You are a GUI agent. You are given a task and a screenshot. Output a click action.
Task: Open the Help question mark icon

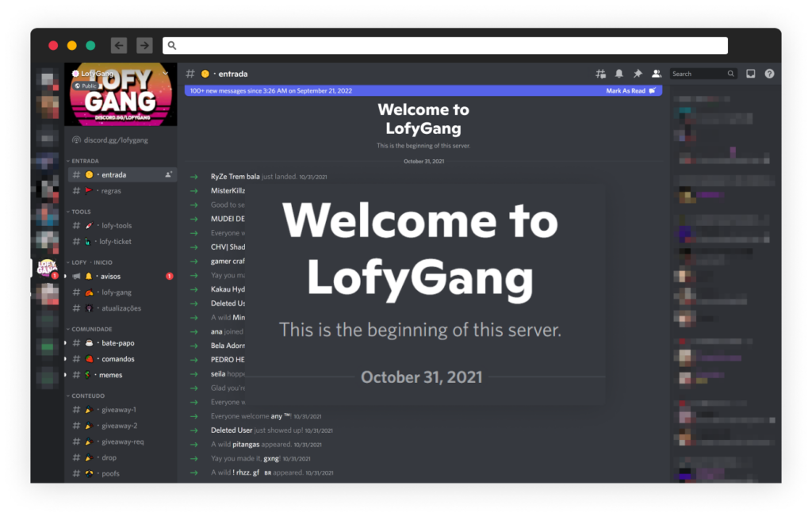click(x=769, y=74)
